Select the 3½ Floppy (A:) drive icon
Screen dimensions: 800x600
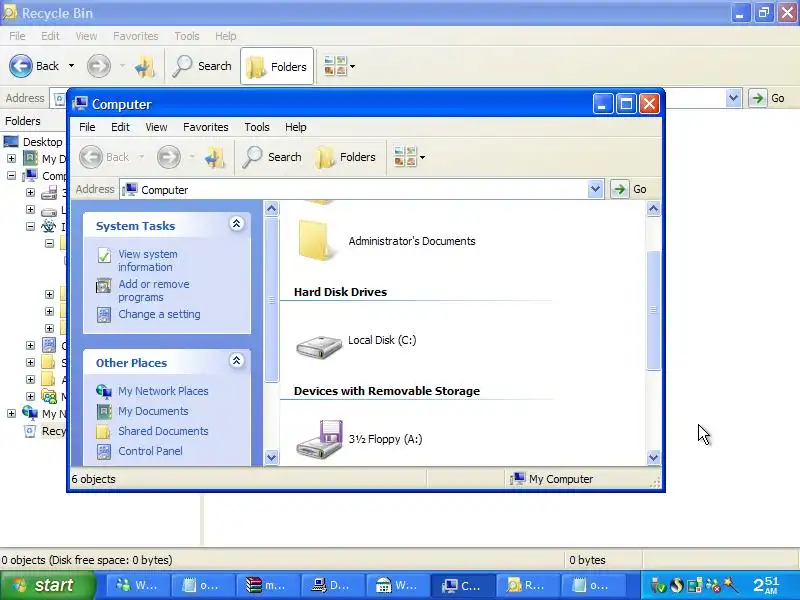(x=319, y=439)
